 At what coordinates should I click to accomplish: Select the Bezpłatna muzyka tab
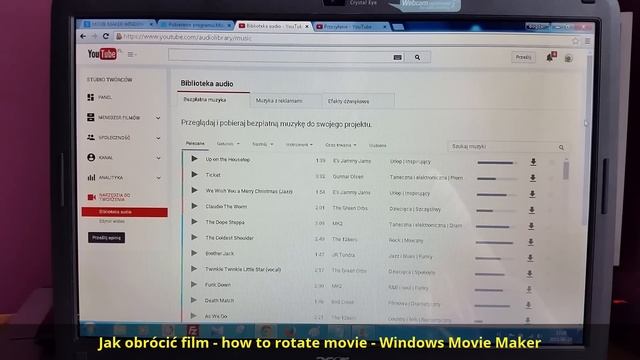[213, 100]
